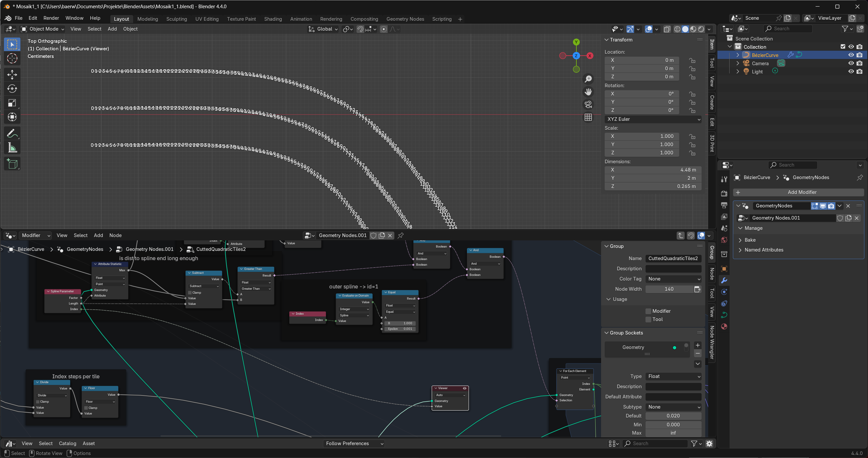Adjust the Node Width value slider
This screenshot has width=868, height=458.
coord(669,289)
